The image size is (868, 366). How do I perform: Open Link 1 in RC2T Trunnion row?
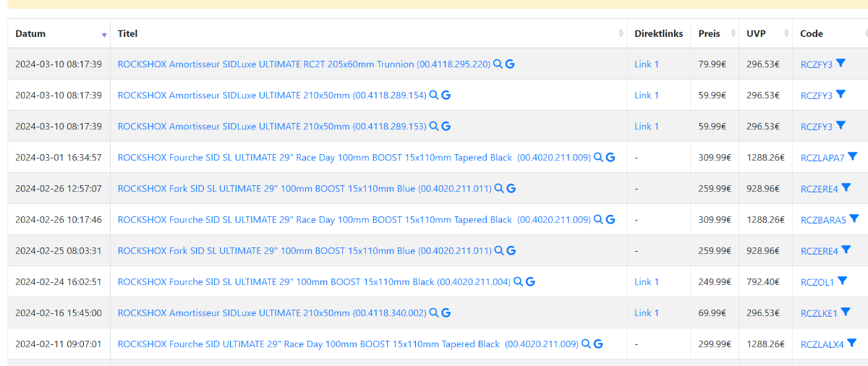tap(646, 64)
